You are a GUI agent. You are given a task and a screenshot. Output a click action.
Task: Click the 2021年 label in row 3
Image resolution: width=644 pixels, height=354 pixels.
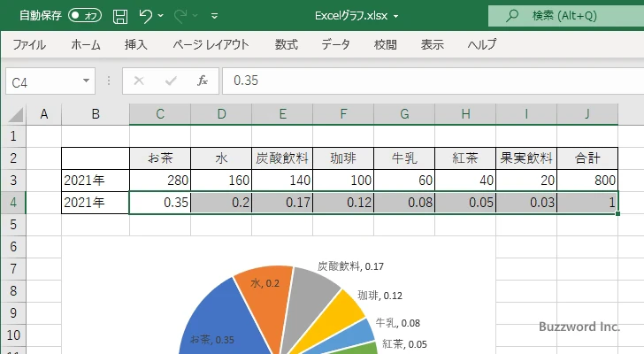pos(84,181)
